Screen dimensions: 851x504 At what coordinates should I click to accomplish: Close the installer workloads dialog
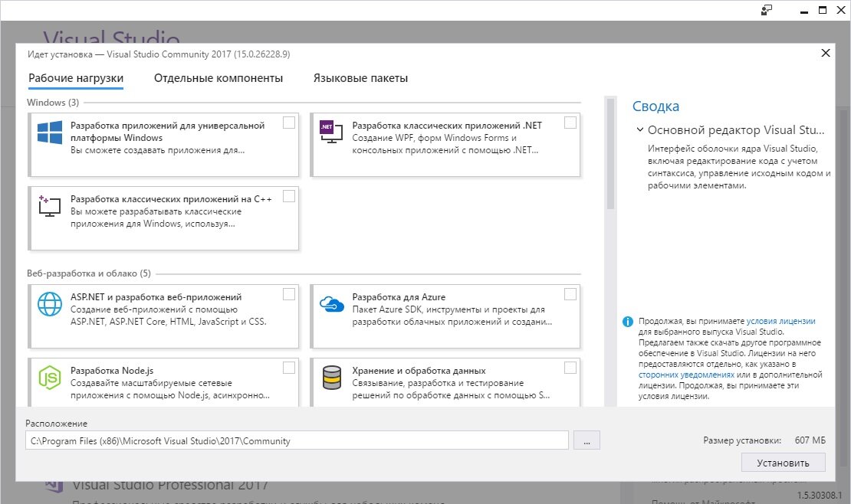tap(826, 53)
